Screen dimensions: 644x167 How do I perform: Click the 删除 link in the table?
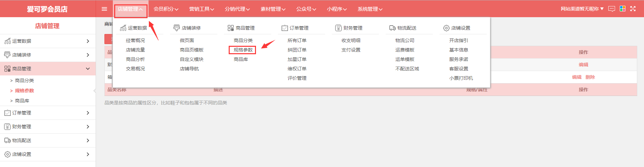click(x=590, y=77)
